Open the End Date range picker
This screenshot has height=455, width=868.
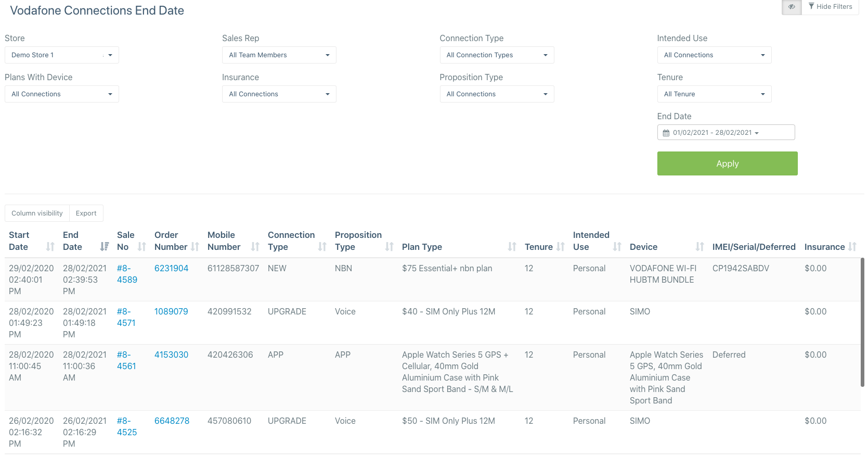726,133
